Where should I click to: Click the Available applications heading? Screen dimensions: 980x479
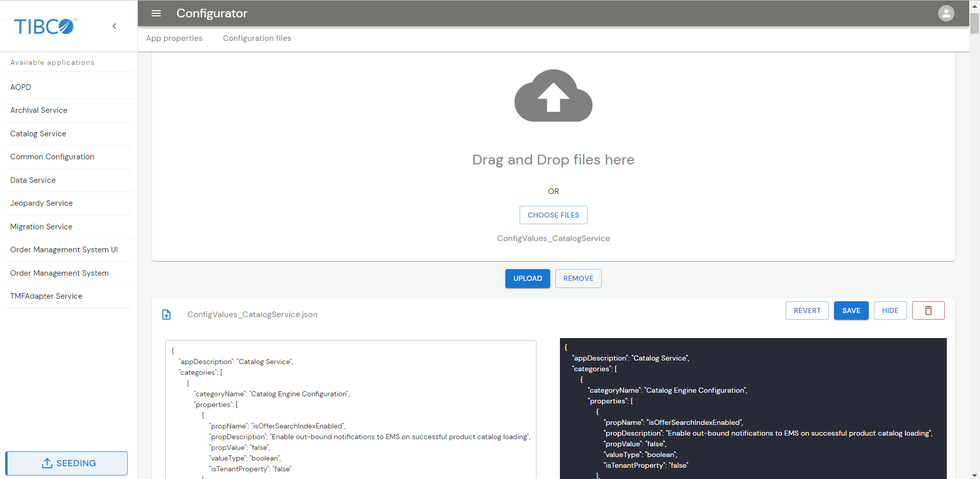tap(52, 63)
